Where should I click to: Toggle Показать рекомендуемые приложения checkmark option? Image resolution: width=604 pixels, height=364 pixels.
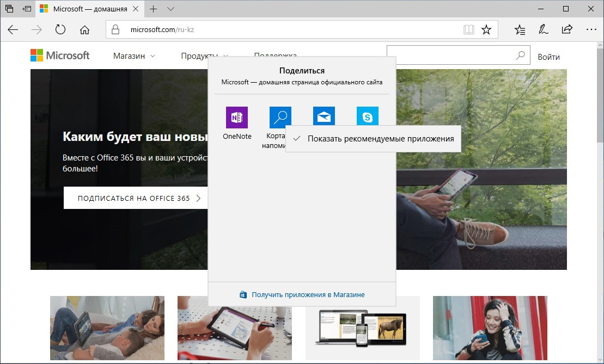[x=373, y=139]
